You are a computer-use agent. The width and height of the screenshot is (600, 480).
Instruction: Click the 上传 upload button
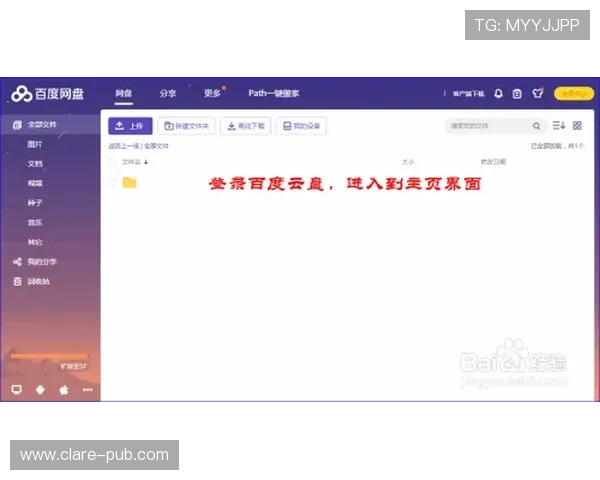[x=130, y=126]
